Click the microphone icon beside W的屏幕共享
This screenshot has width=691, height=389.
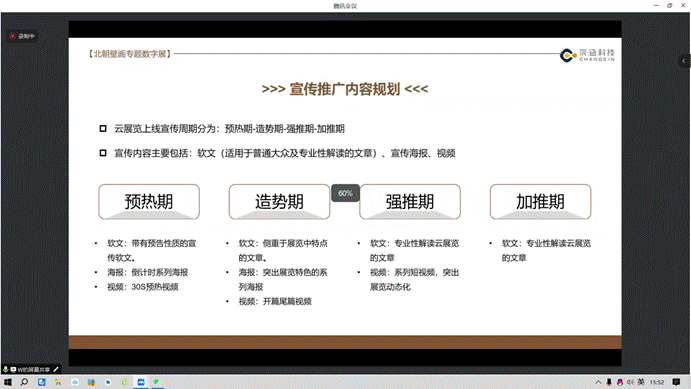[x=6, y=369]
